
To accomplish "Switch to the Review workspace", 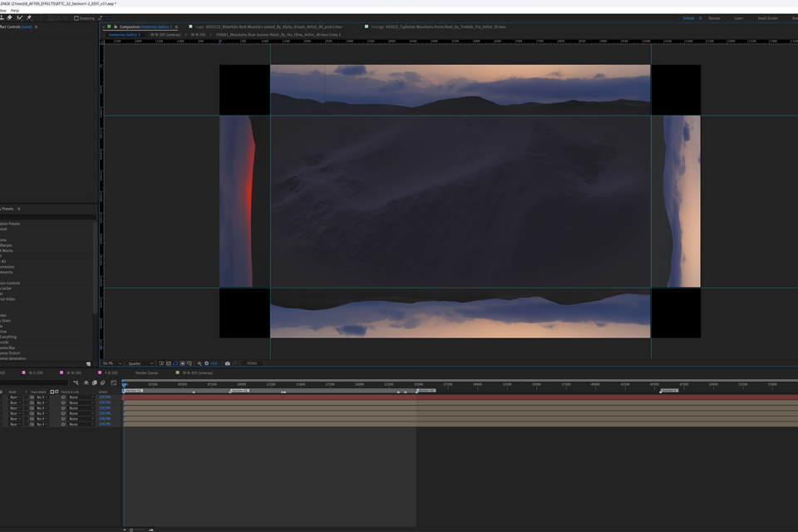I will click(x=714, y=18).
